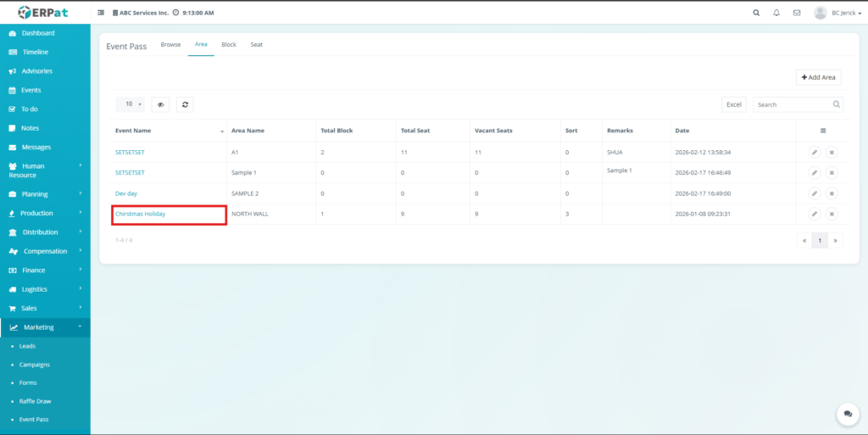Open the mail envelope icon
This screenshot has height=435, width=868.
point(797,13)
